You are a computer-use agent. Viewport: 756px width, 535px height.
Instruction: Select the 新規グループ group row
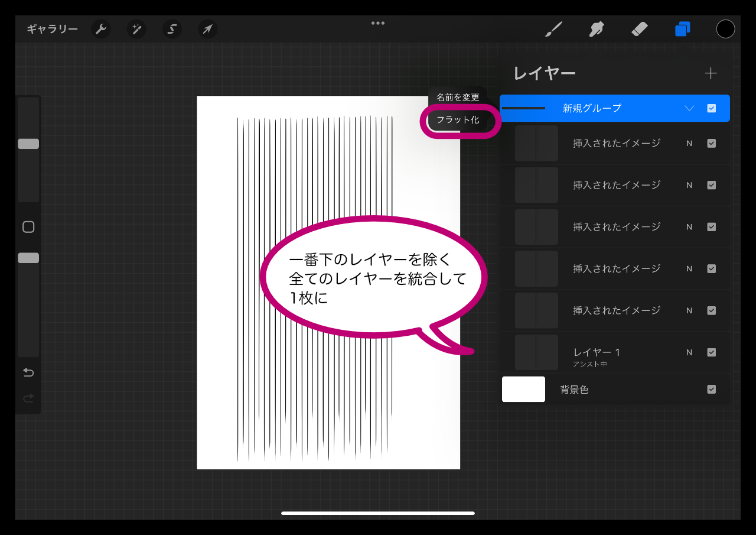[x=615, y=108]
